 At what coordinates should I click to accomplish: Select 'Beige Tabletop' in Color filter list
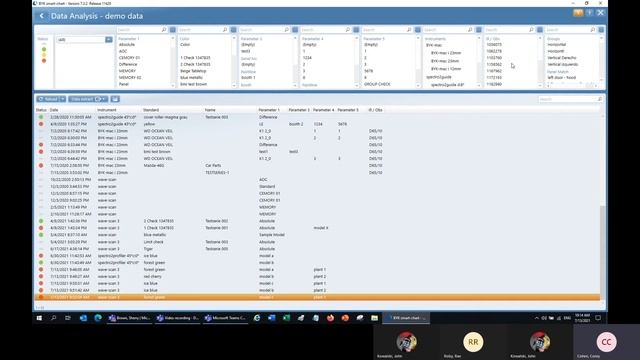coord(193,71)
